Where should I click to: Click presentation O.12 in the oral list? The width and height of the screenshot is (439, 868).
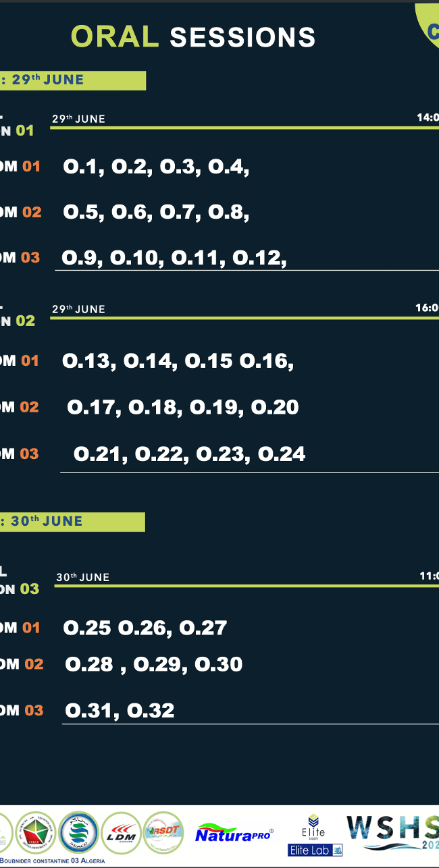pyautogui.click(x=259, y=258)
